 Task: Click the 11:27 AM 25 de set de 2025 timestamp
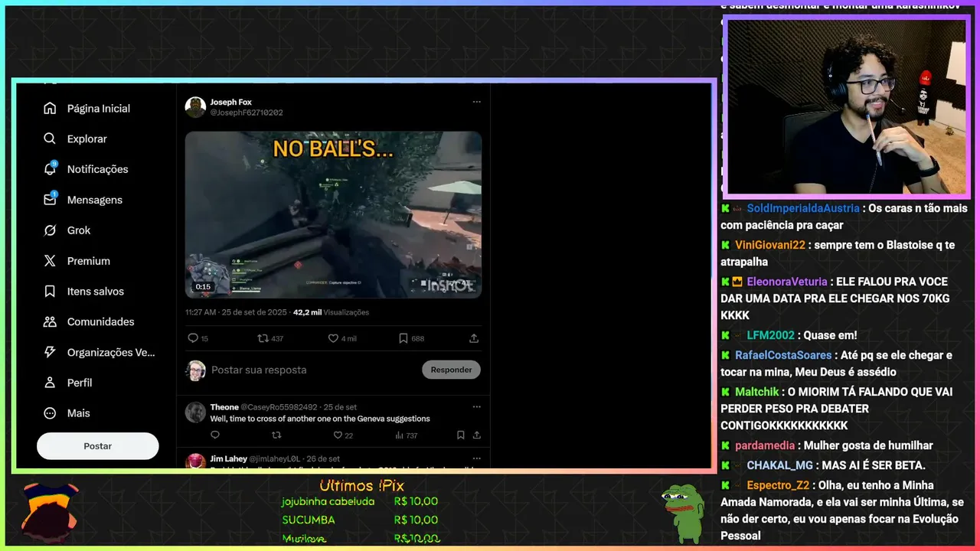point(237,312)
